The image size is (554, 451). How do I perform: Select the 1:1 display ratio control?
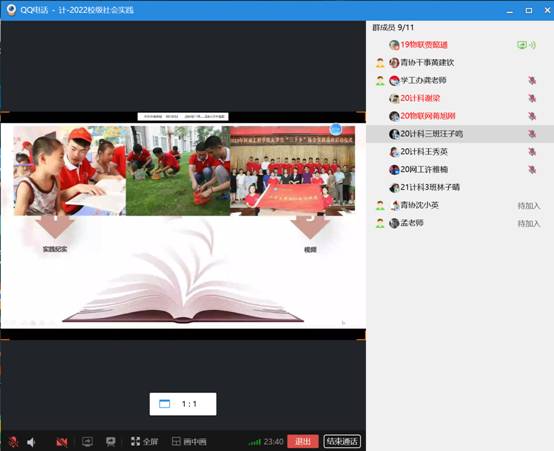pos(183,404)
